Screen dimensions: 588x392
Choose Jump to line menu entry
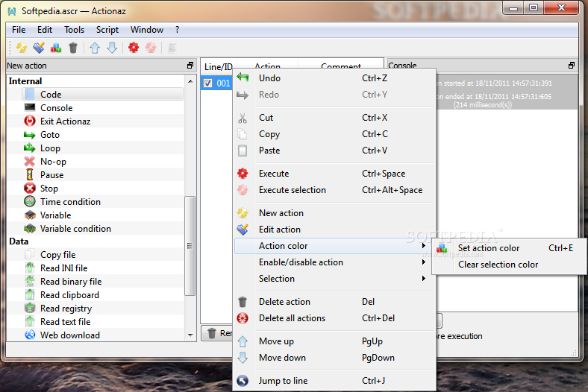334,381
